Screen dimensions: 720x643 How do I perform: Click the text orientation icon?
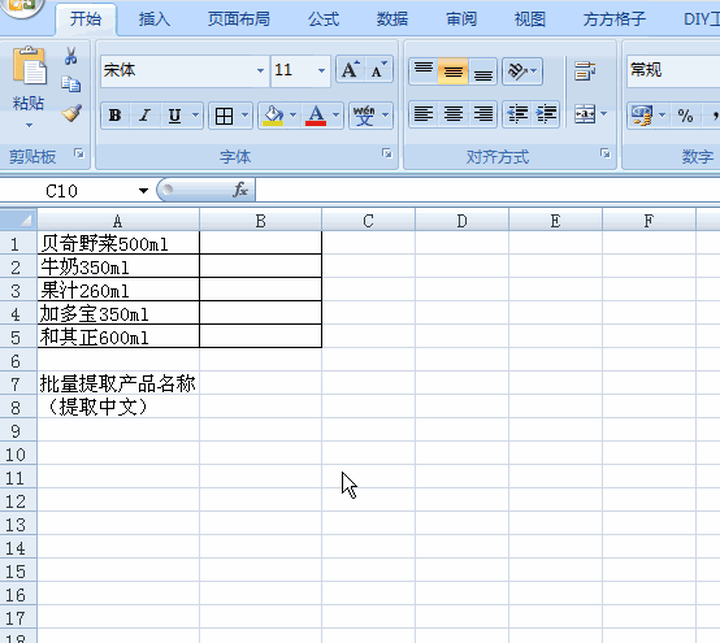[x=518, y=71]
